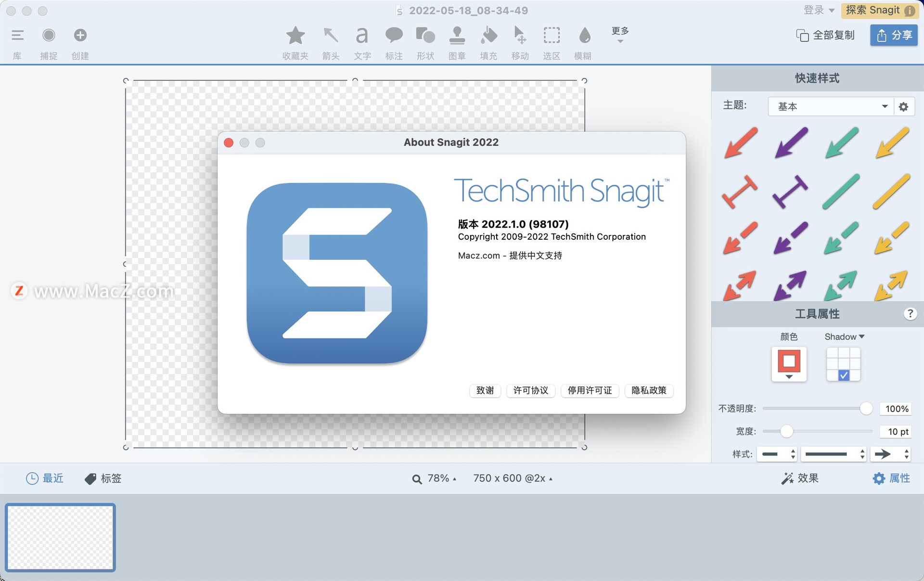Choose the purple dashed arrow style

[x=791, y=238]
